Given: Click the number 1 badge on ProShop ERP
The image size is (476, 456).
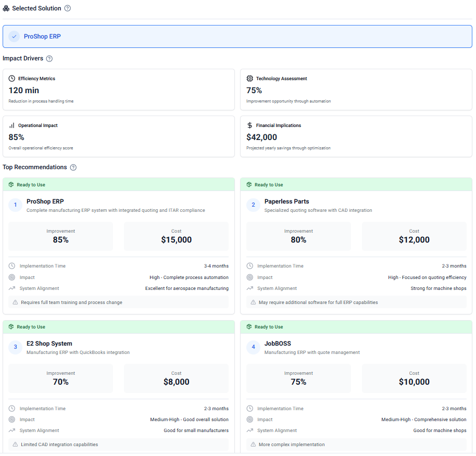Looking at the screenshot, I should pos(15,205).
